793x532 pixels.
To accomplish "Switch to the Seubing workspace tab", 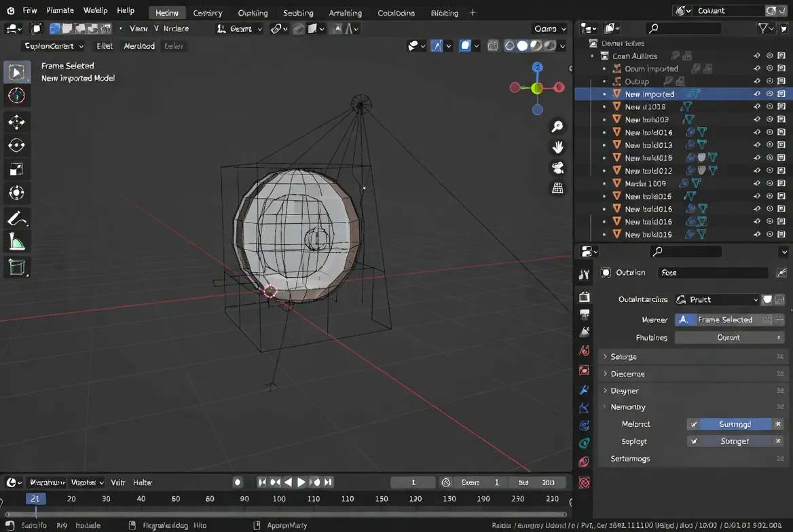I will tap(298, 13).
